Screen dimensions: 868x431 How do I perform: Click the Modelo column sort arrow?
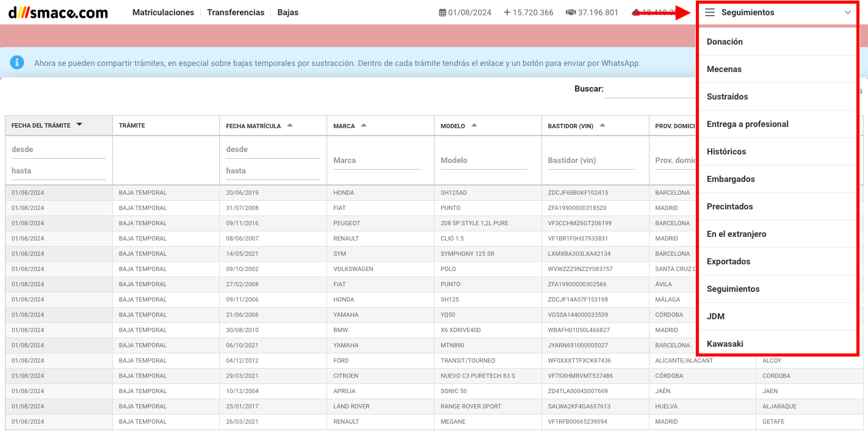coord(474,125)
